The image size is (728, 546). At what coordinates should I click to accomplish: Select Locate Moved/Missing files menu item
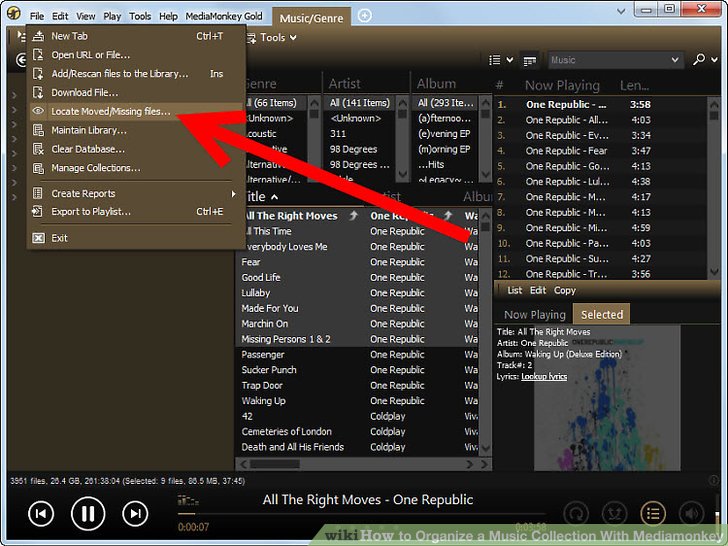point(137,111)
